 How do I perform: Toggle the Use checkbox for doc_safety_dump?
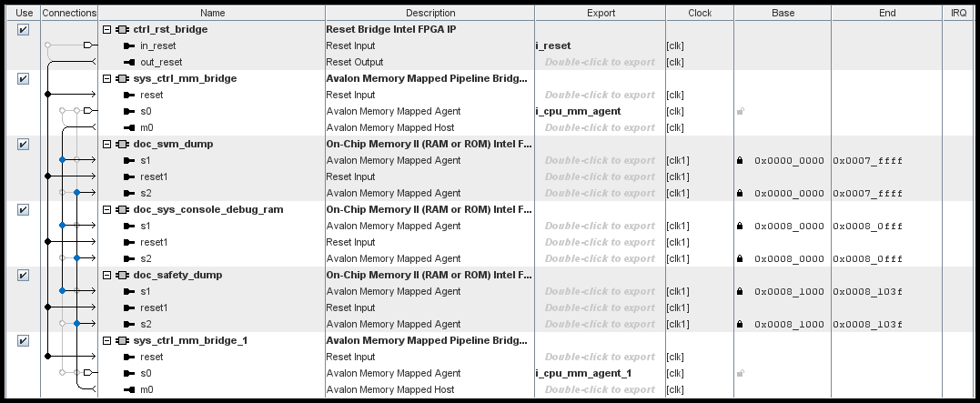coord(23,275)
